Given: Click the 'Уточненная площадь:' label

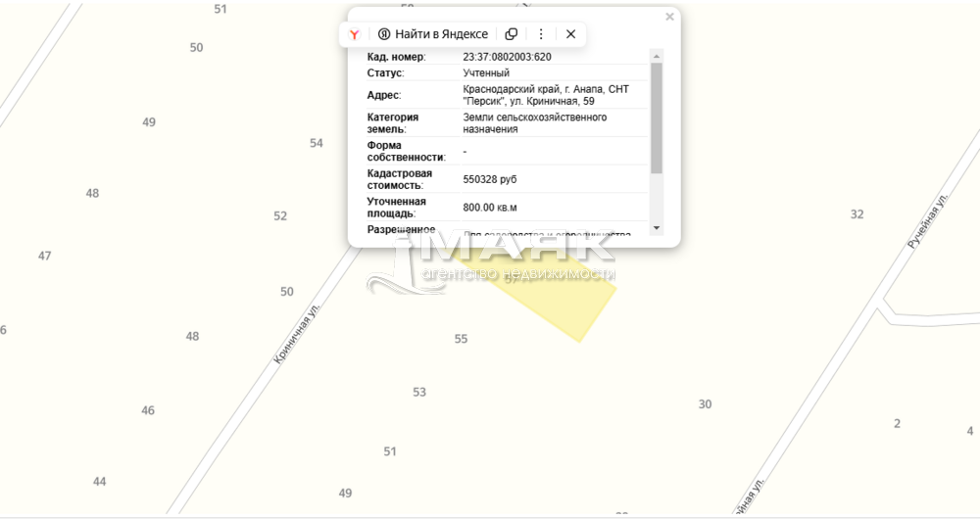Looking at the screenshot, I should (x=396, y=208).
